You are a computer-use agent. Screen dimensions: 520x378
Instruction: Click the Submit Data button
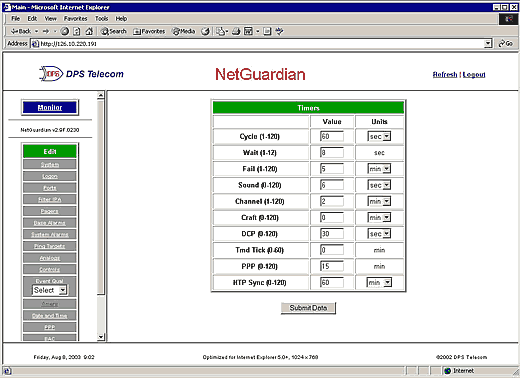pyautogui.click(x=308, y=308)
